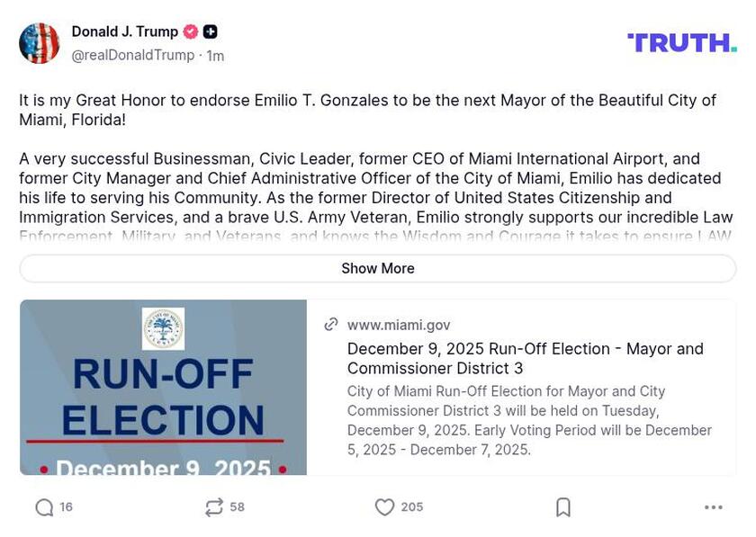Click Donald J. Trump's profile picture
The image size is (756, 537).
[40, 42]
